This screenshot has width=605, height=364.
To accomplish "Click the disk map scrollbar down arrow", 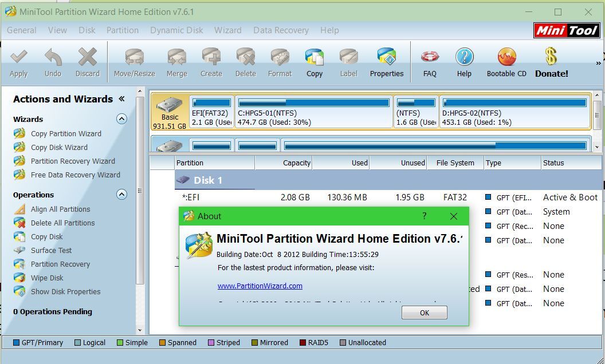I will click(597, 147).
